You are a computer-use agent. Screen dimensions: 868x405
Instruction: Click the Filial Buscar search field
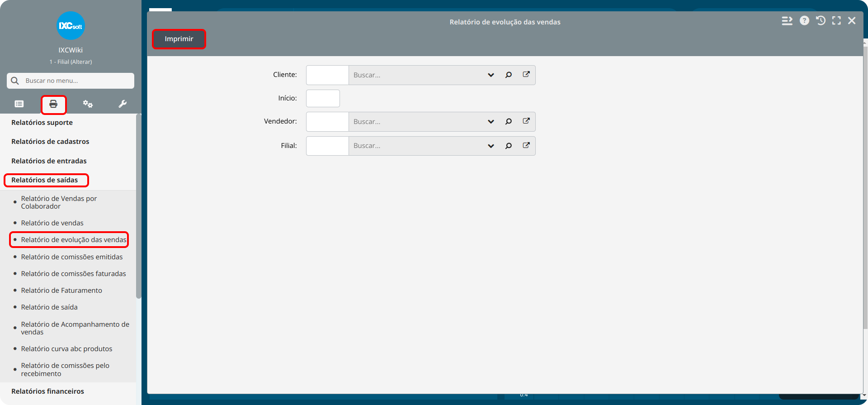point(416,146)
